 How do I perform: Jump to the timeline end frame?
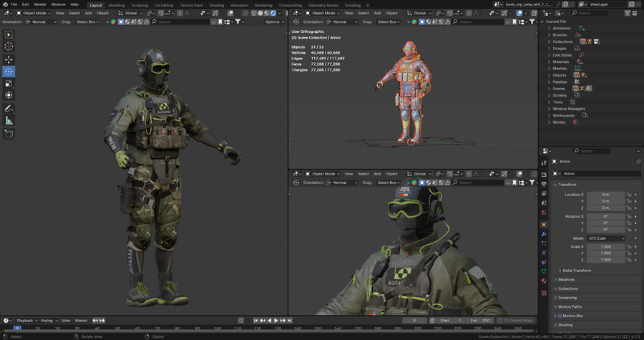click(x=290, y=320)
